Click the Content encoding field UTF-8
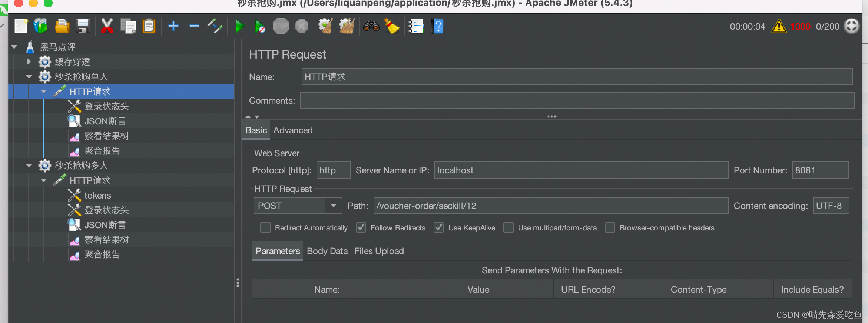 [831, 206]
